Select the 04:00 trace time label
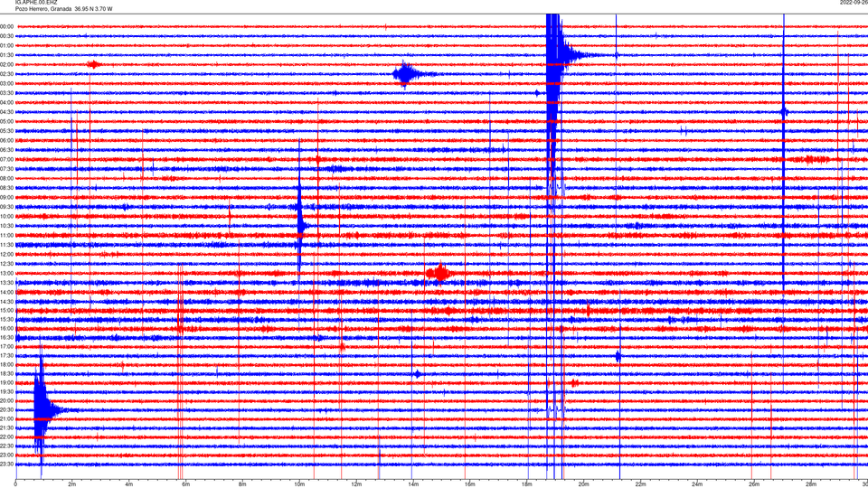This screenshot has height=488, width=868. coord(7,103)
